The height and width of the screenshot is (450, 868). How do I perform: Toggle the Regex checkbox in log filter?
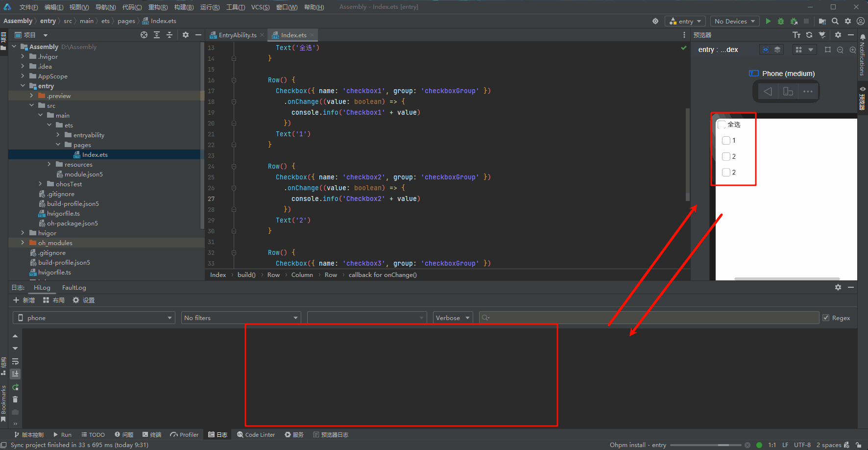pos(826,318)
